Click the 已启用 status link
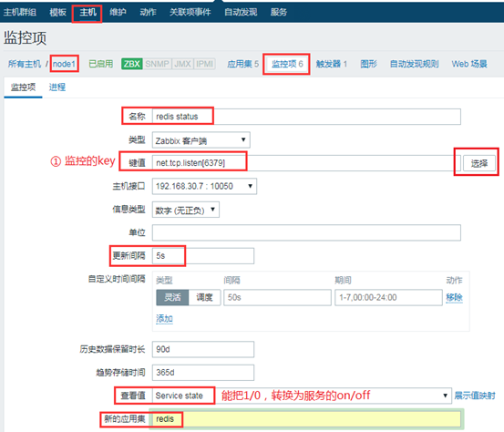This screenshot has height=432, width=504. 100,64
